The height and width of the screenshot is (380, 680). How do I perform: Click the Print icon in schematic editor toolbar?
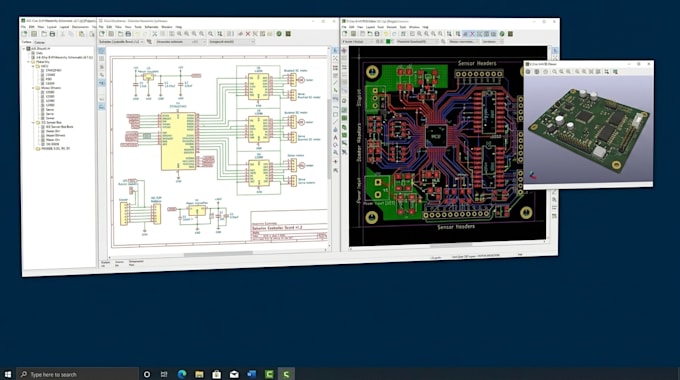click(x=128, y=34)
